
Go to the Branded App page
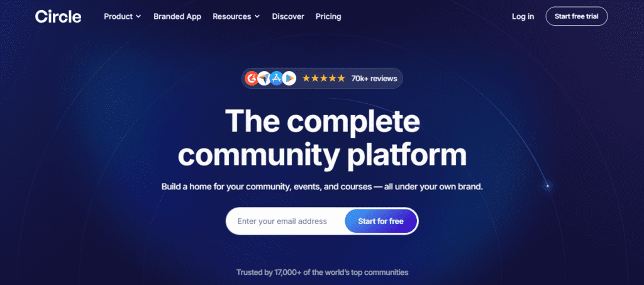177,16
